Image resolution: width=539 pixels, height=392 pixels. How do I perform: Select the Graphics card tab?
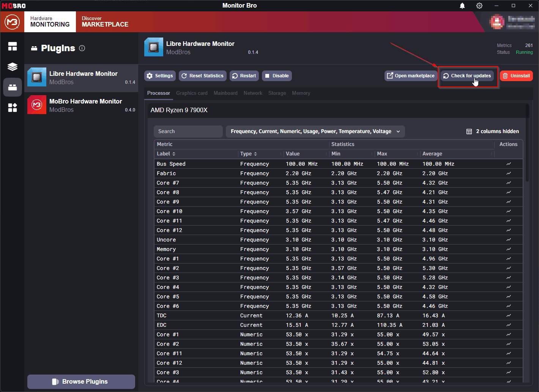(192, 93)
